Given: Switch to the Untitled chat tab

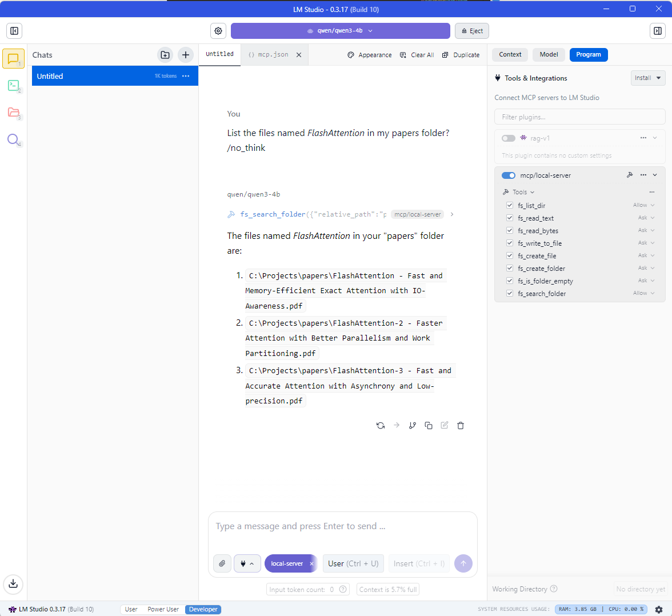Looking at the screenshot, I should pos(219,54).
